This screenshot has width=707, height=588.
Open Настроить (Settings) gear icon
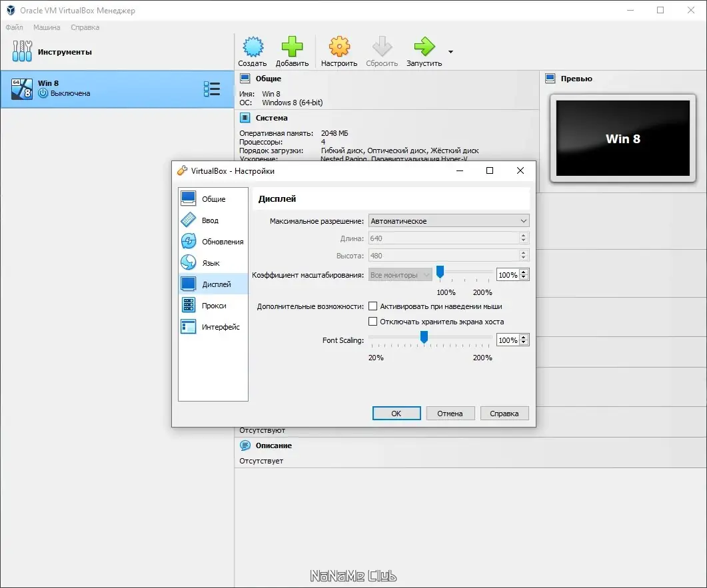tap(339, 47)
